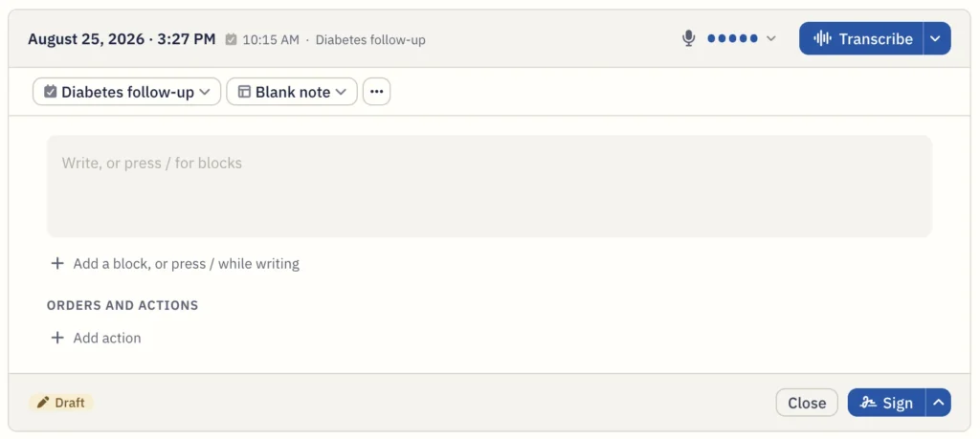Expand the microphone input chevron
This screenshot has height=439, width=980.
point(771,38)
